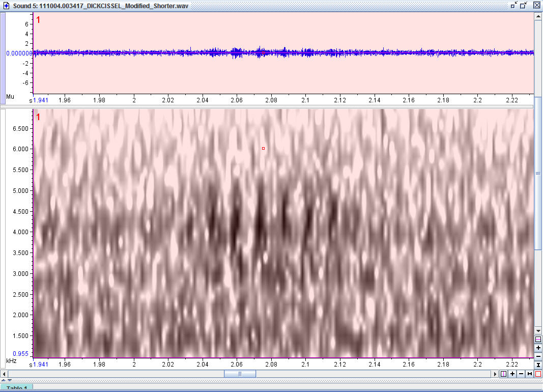Click the Sound 5 window system menu icon
Image resolution: width=543 pixels, height=392 pixels.
pos(6,5)
